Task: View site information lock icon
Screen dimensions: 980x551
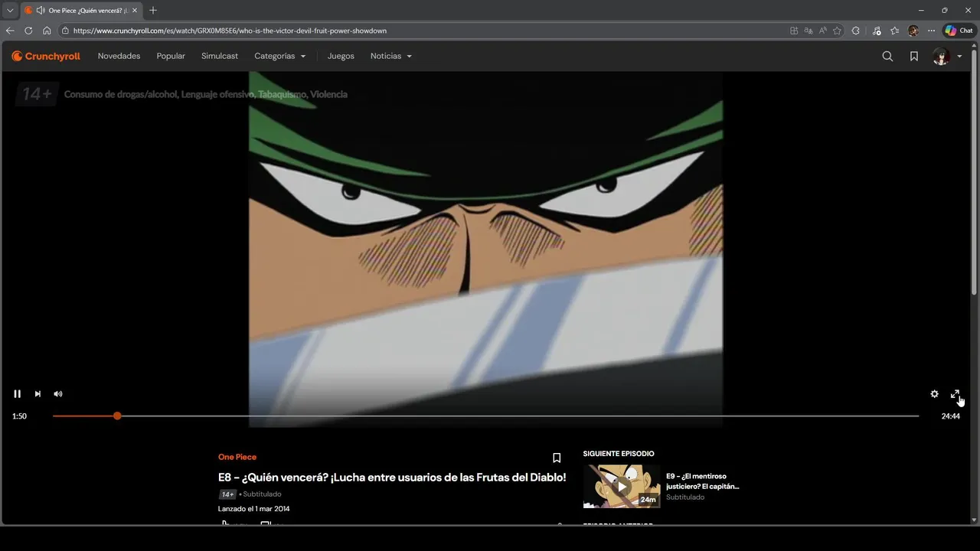Action: coord(66,31)
